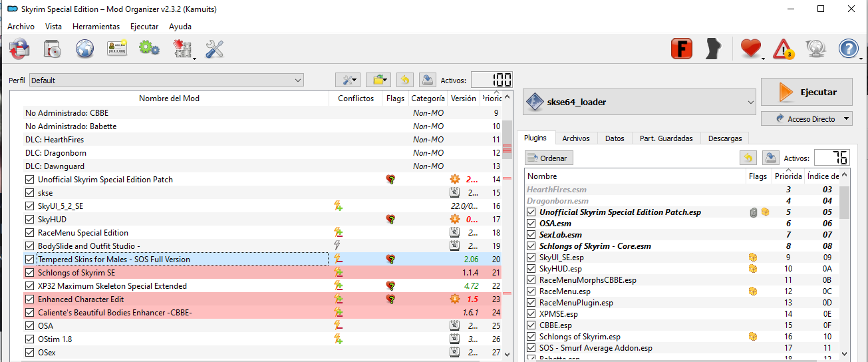The height and width of the screenshot is (362, 868).
Task: Open the Archivo menu
Action: click(21, 27)
